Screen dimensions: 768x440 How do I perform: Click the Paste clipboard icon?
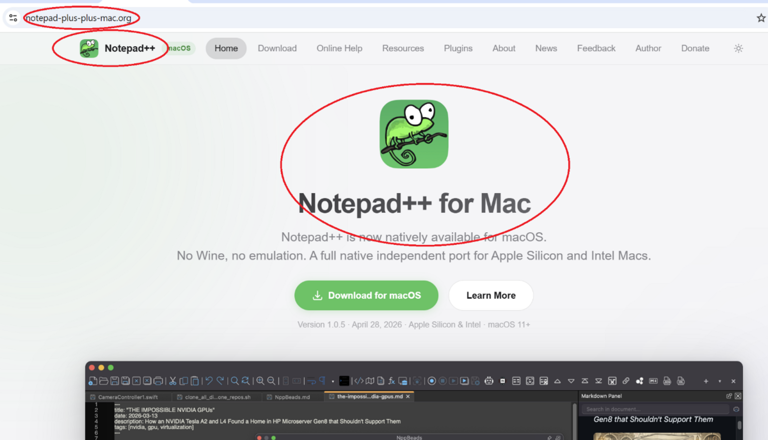tap(194, 381)
